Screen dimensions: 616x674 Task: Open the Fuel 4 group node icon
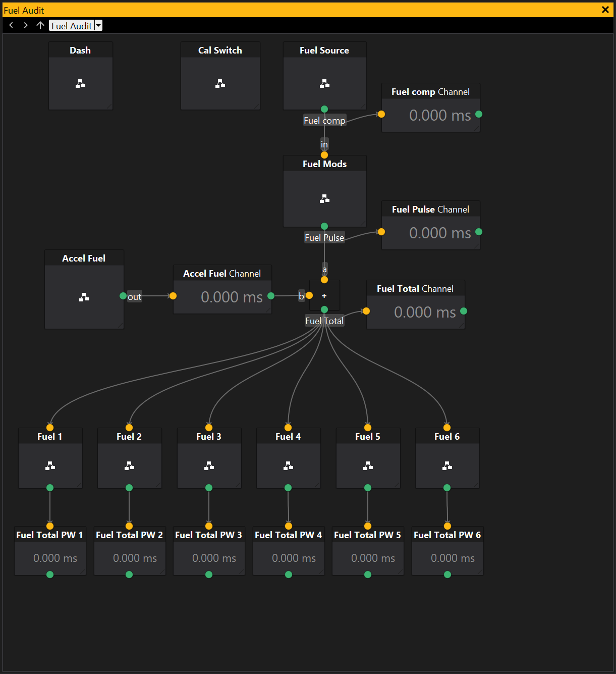point(288,466)
